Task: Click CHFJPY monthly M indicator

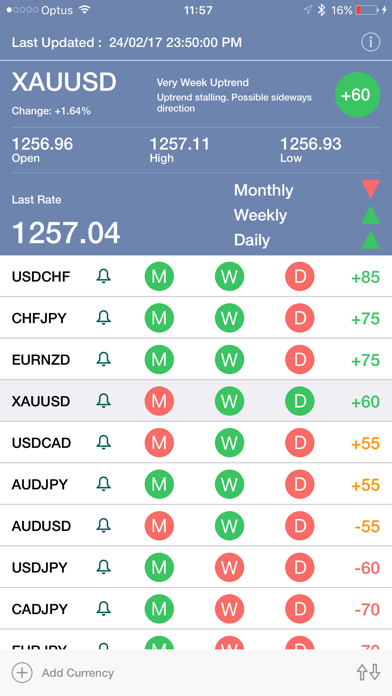Action: (159, 318)
